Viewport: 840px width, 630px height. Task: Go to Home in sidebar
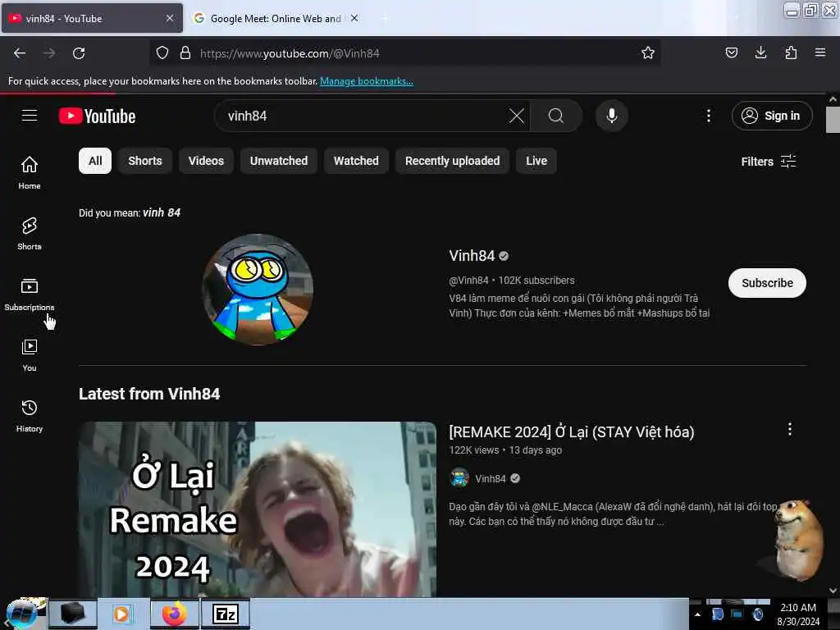pos(30,172)
